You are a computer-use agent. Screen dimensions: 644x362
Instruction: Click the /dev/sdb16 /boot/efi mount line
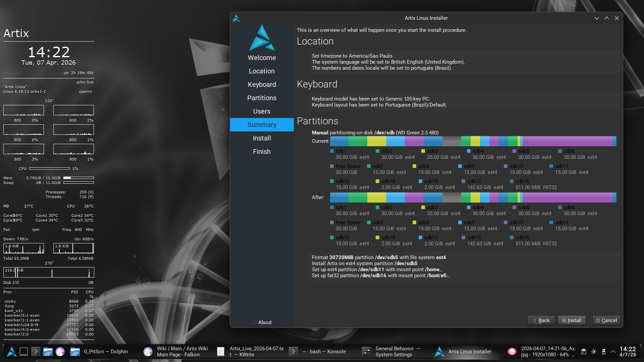pos(381,276)
